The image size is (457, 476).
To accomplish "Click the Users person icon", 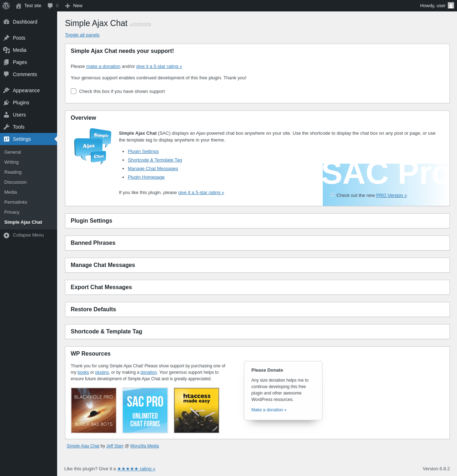I will [x=6, y=115].
